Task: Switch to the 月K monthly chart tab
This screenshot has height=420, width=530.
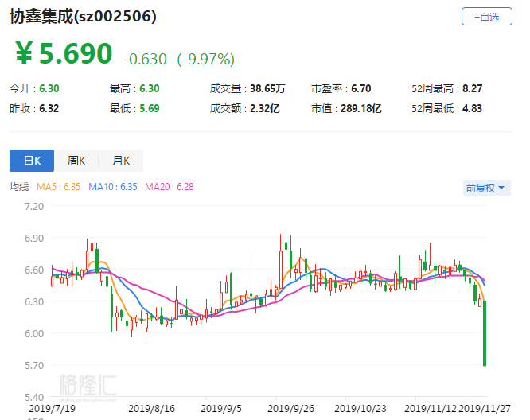Action: (x=121, y=161)
